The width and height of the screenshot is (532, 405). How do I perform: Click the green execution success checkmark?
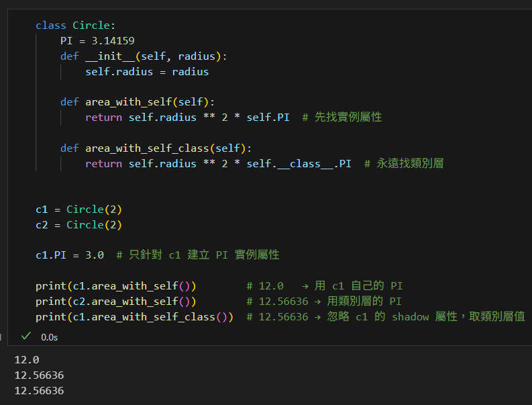click(x=25, y=336)
